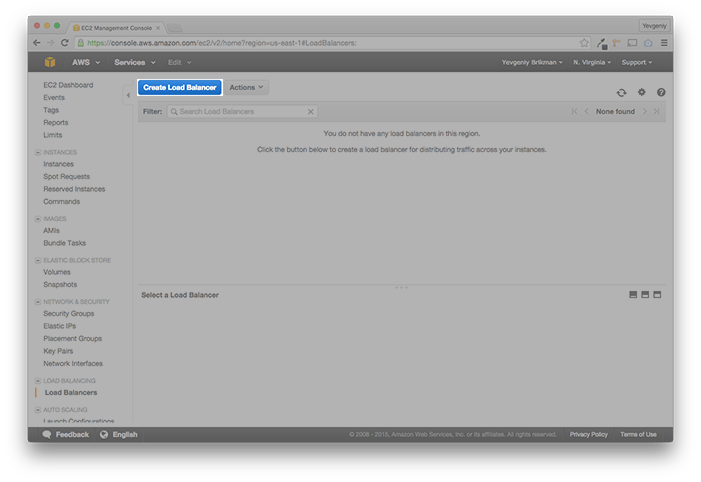The height and width of the screenshot is (482, 701).
Task: Open the Edit dropdown menu
Action: click(180, 62)
